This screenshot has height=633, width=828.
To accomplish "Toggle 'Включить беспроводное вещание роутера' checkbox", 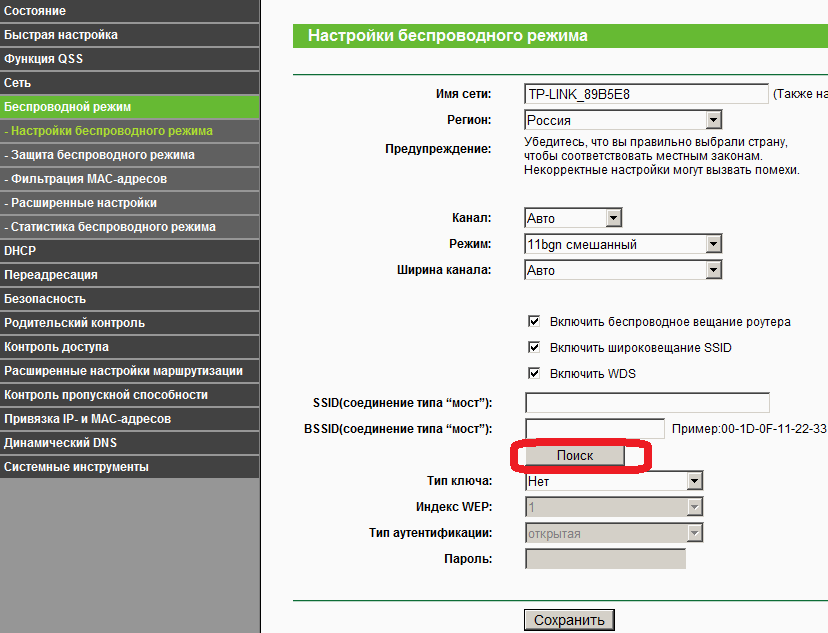I will [534, 322].
